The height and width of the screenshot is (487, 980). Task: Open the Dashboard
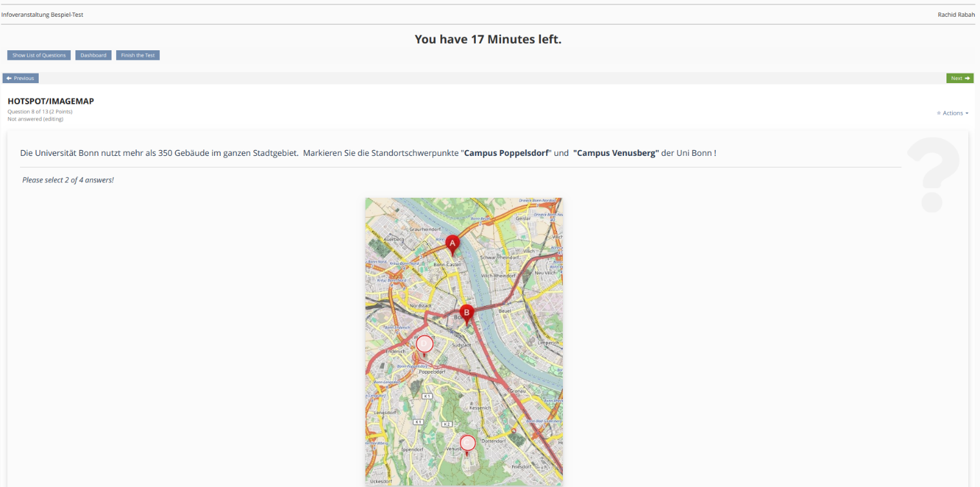point(93,55)
